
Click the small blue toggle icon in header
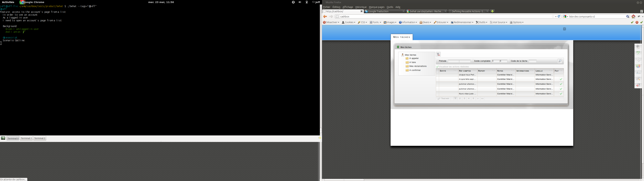pyautogui.click(x=565, y=29)
